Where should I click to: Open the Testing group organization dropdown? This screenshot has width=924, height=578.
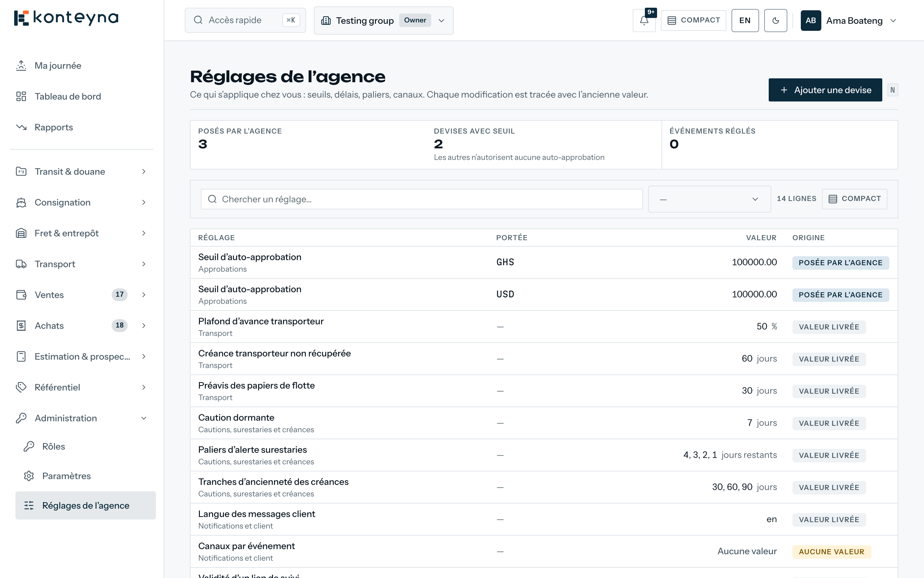click(383, 21)
